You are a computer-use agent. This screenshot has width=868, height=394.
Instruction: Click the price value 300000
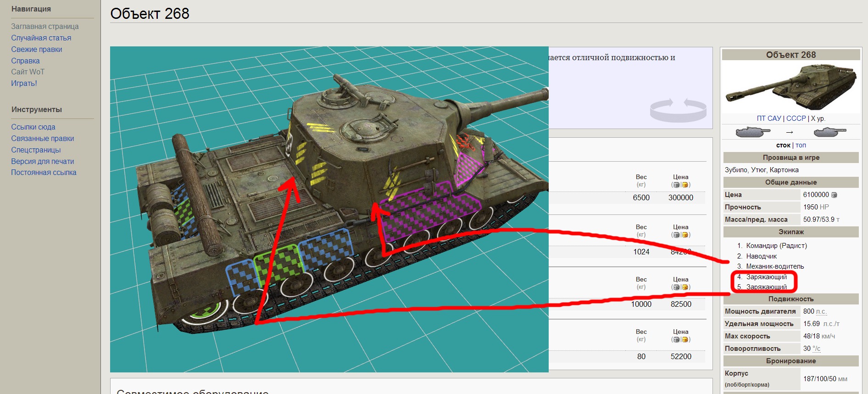681,197
